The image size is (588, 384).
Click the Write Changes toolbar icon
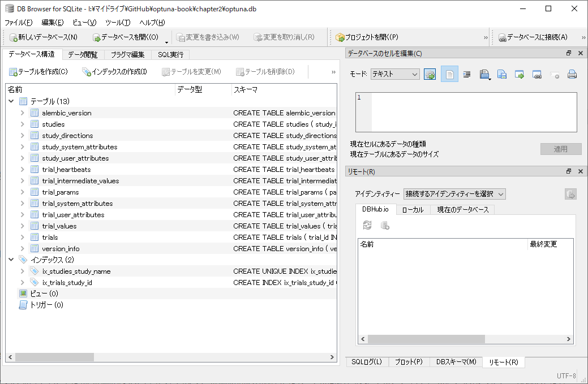point(181,37)
